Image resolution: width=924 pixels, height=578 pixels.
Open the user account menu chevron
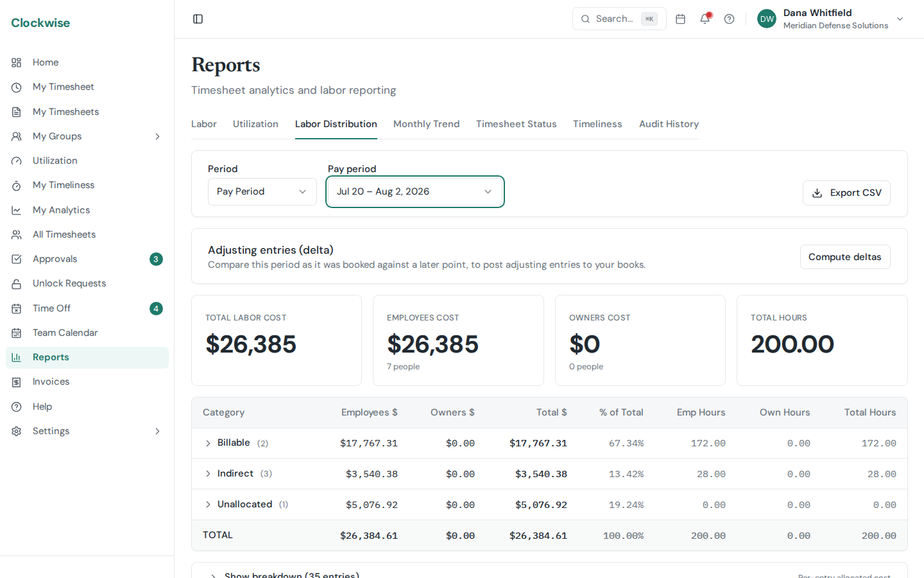pos(900,19)
